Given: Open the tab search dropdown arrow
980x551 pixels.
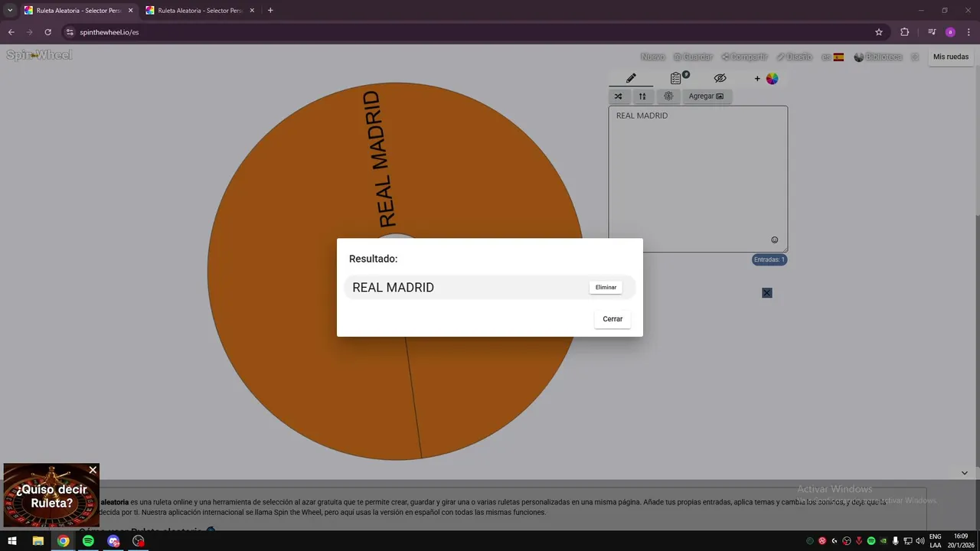Looking at the screenshot, I should 10,11.
